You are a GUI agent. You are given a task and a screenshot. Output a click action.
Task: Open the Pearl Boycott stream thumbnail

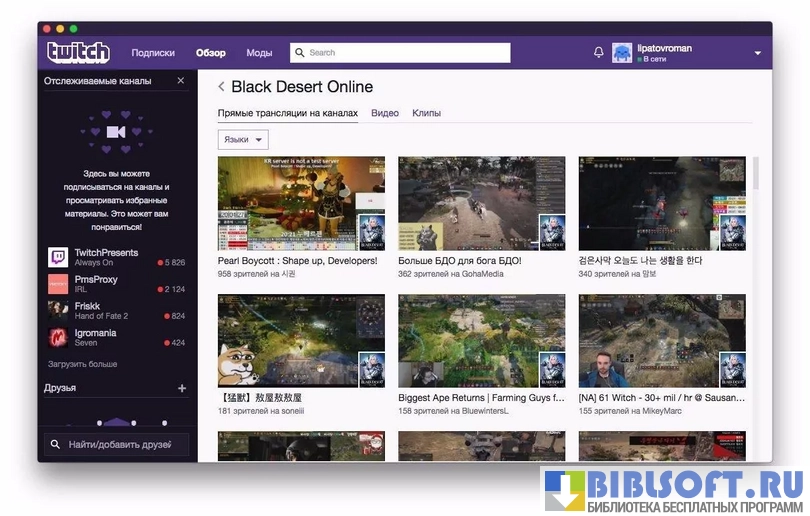[x=301, y=203]
